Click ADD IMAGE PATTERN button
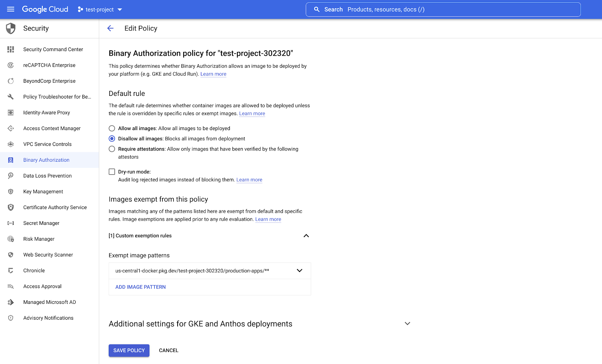 140,287
